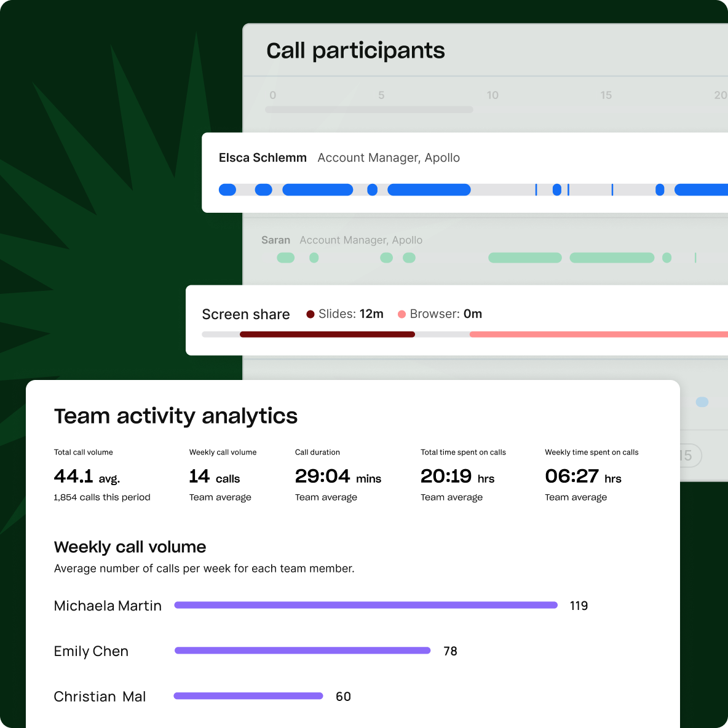Click the Browser legend dot
The height and width of the screenshot is (728, 728).
[402, 314]
